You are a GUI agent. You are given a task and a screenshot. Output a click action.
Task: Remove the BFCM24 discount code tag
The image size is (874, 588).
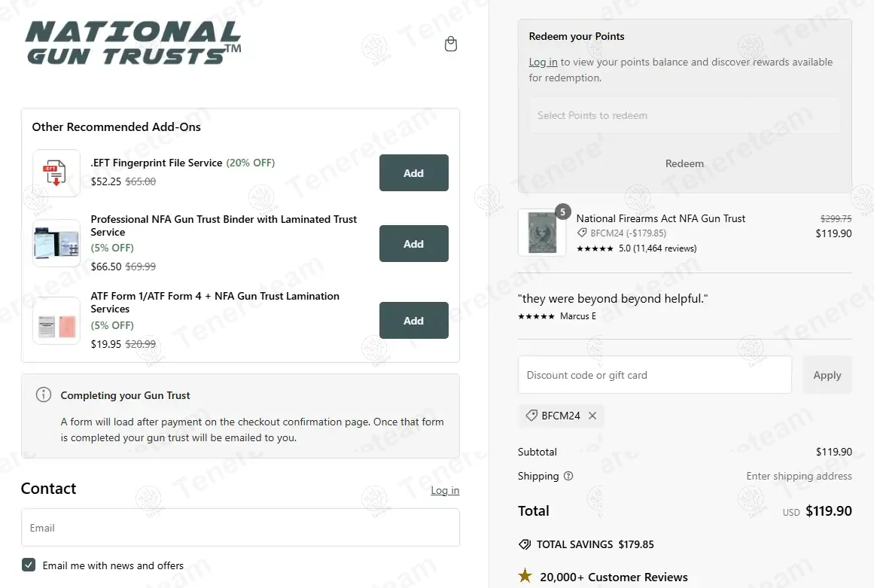592,416
